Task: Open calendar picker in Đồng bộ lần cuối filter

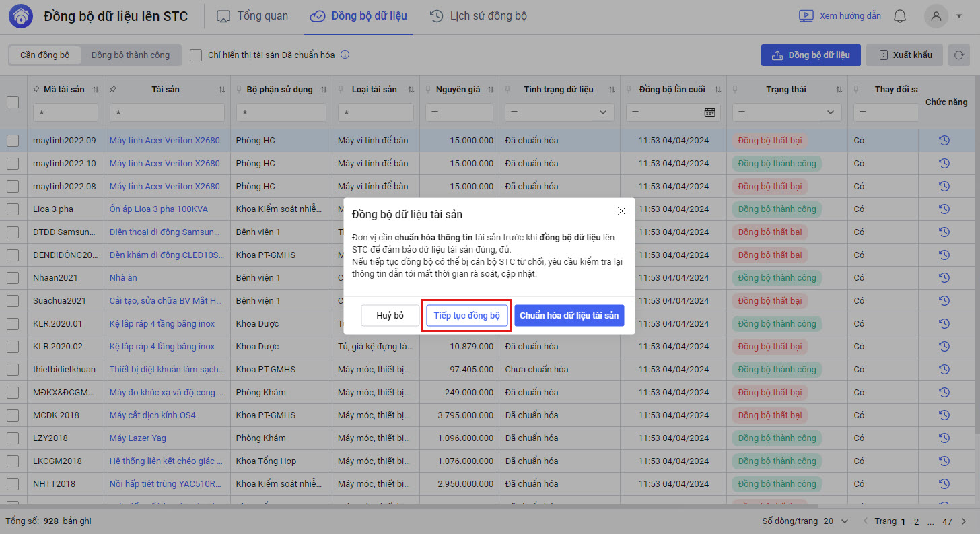Action: 709,112
